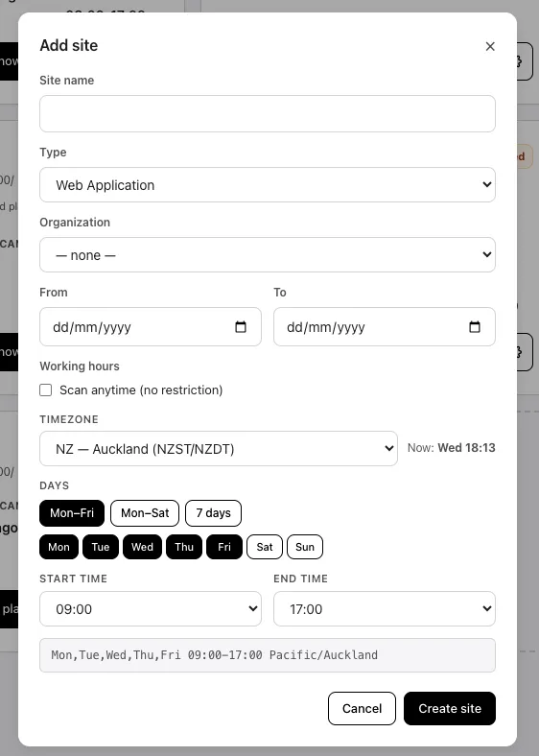
Task: Open the Start time dropdown showing 09:00
Action: pyautogui.click(x=150, y=608)
